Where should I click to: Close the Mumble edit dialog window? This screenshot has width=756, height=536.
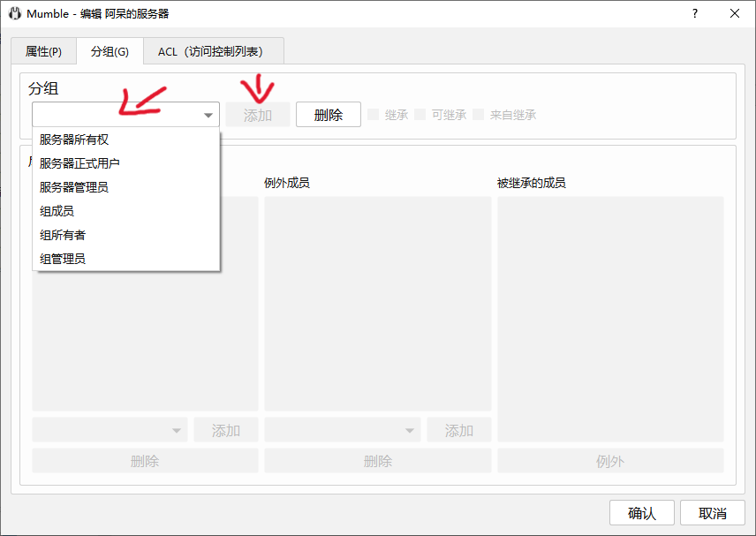point(735,14)
